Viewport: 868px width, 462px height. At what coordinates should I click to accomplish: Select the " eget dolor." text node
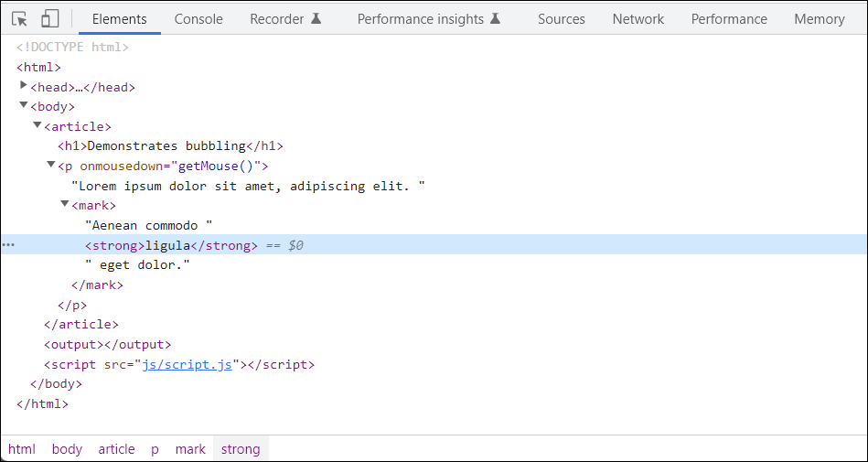click(x=138, y=264)
